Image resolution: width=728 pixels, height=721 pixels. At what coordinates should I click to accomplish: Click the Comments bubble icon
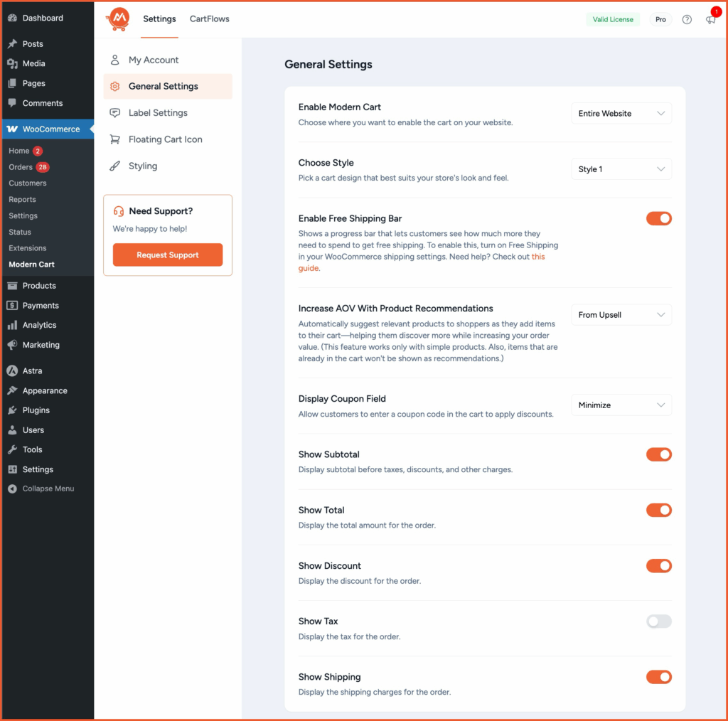[13, 103]
